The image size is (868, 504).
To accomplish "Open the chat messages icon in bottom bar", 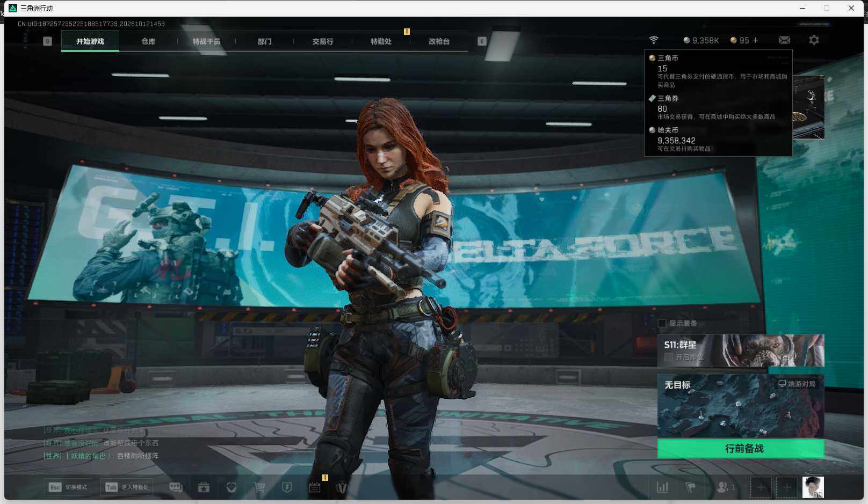I will (x=176, y=487).
